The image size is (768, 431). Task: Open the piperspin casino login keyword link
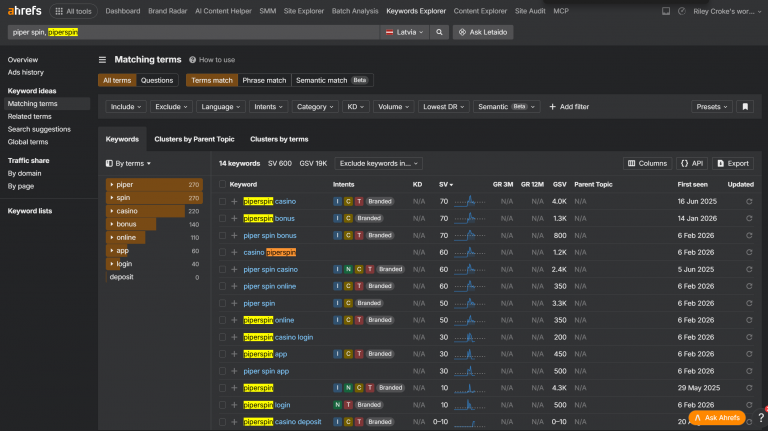pos(278,337)
